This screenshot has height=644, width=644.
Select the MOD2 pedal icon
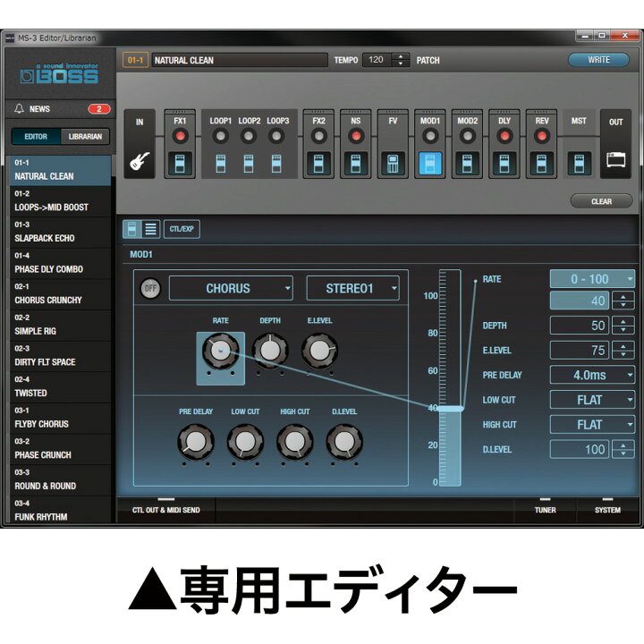pos(467,163)
